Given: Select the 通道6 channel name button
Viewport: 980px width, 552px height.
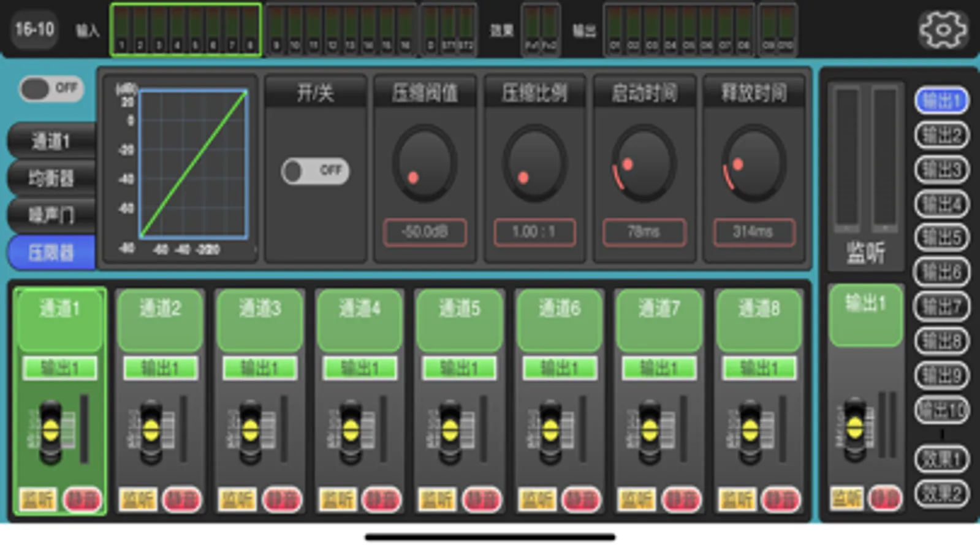Looking at the screenshot, I should (x=560, y=320).
